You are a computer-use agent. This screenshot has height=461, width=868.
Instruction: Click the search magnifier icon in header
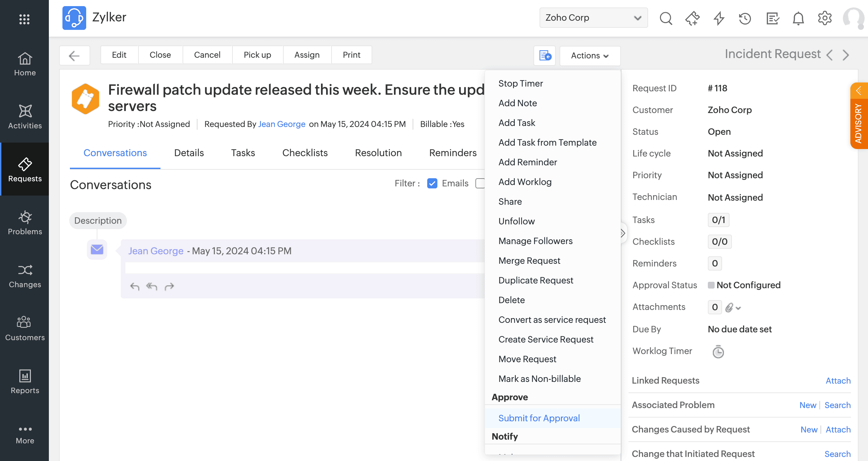(665, 18)
